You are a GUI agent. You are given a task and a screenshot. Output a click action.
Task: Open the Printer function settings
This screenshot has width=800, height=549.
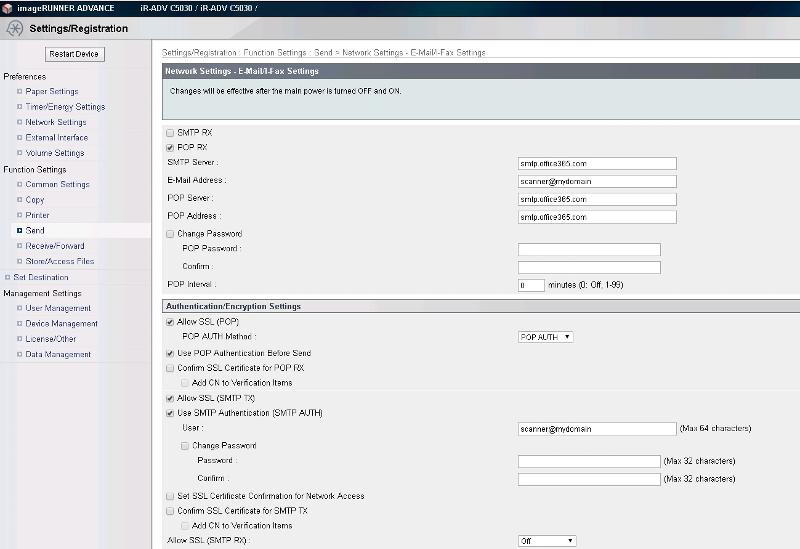(37, 215)
